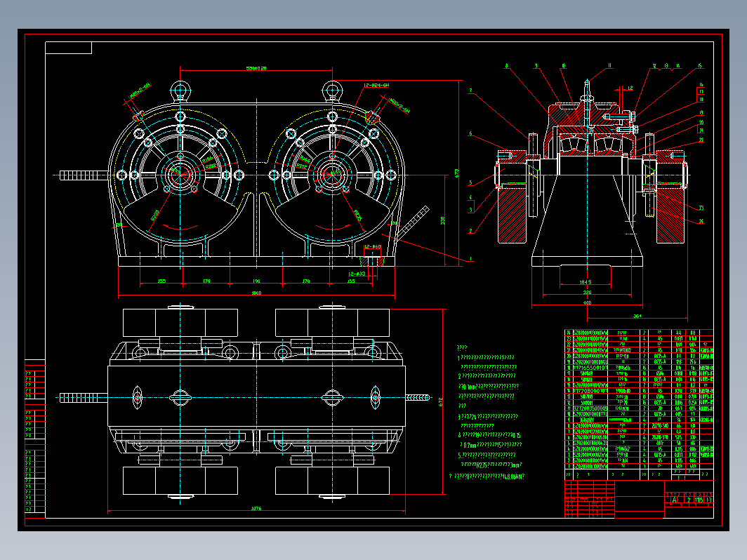Select the right lifting eye bolt in front view
Viewport: 747px width, 560px height.
click(331, 89)
